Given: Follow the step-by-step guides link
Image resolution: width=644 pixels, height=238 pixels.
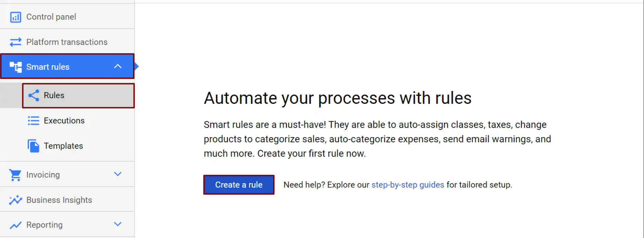Looking at the screenshot, I should click(x=408, y=185).
